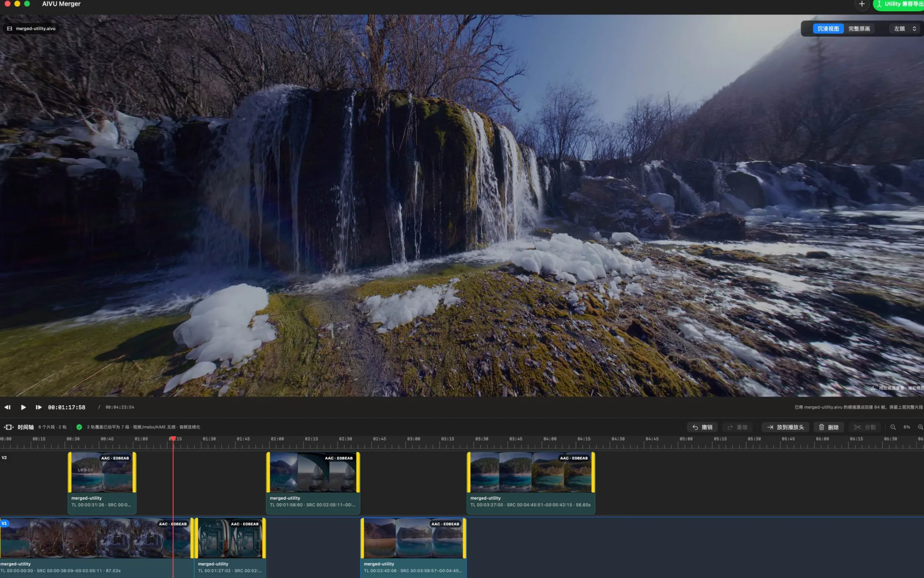Screen dimensions: 924x578
Task: Click the V2 track label
Action: pyautogui.click(x=4, y=457)
